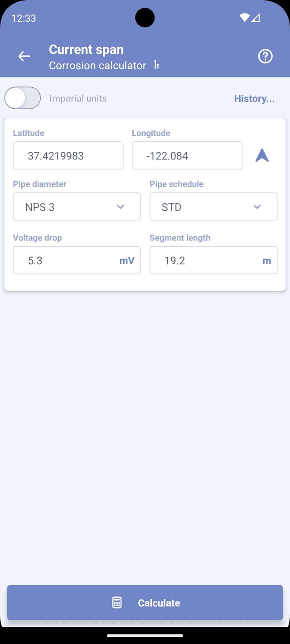Expand Pipe schedule using its chevron arrow
This screenshot has width=290, height=644.
pos(257,207)
